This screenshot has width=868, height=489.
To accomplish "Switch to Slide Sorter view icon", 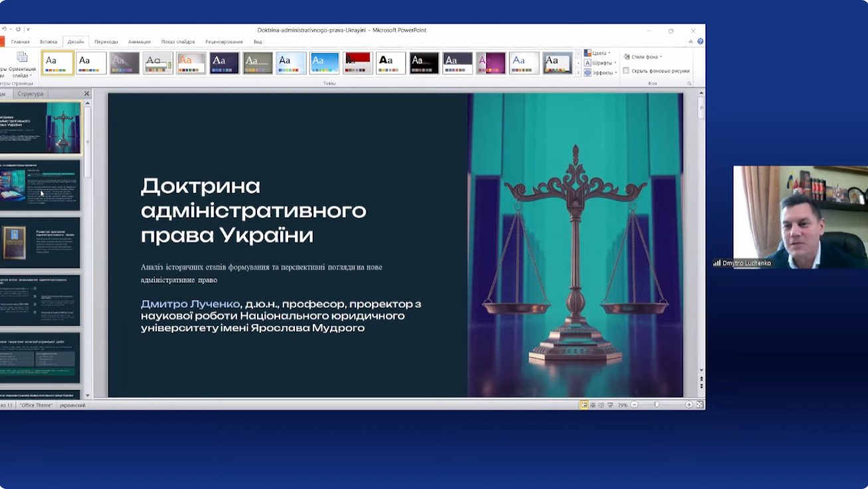I will pos(592,405).
